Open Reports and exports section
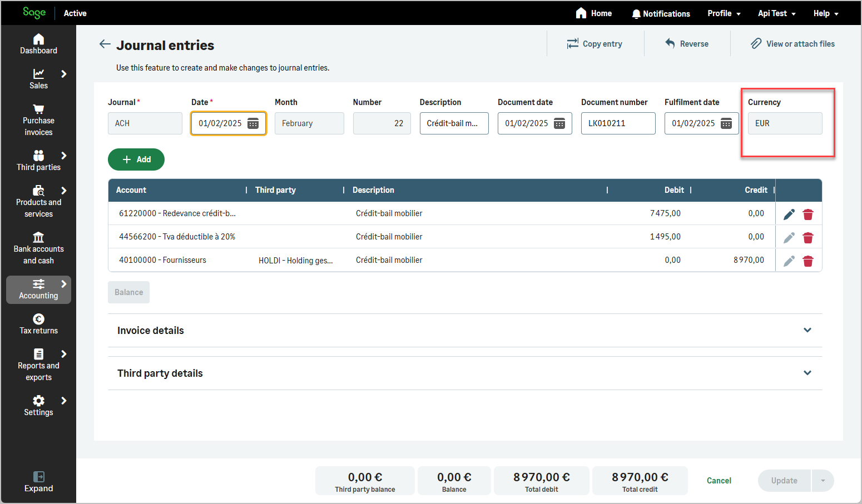This screenshot has width=862, height=504. [x=38, y=366]
